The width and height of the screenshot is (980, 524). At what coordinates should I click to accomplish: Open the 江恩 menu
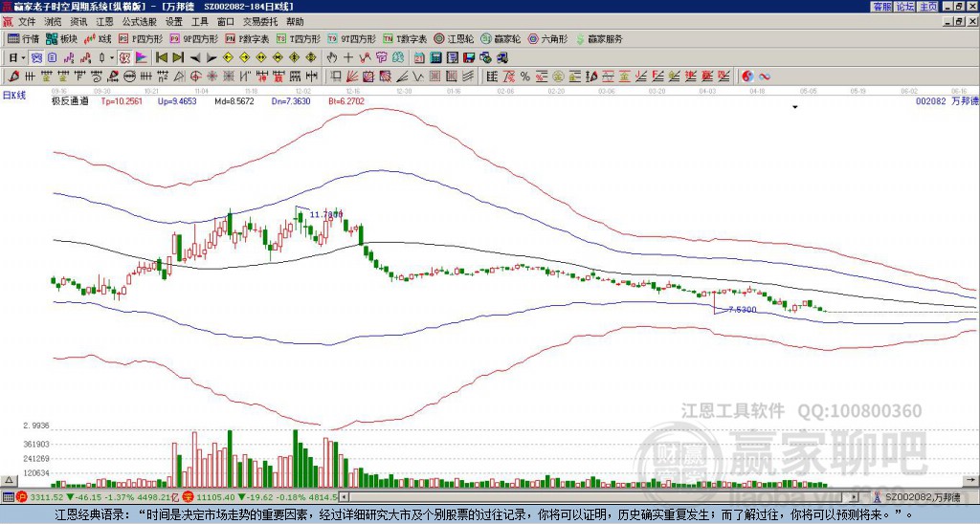tap(104, 22)
